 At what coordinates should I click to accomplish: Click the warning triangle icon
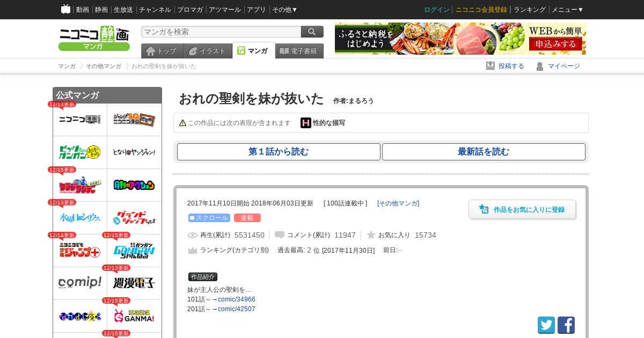[x=182, y=123]
